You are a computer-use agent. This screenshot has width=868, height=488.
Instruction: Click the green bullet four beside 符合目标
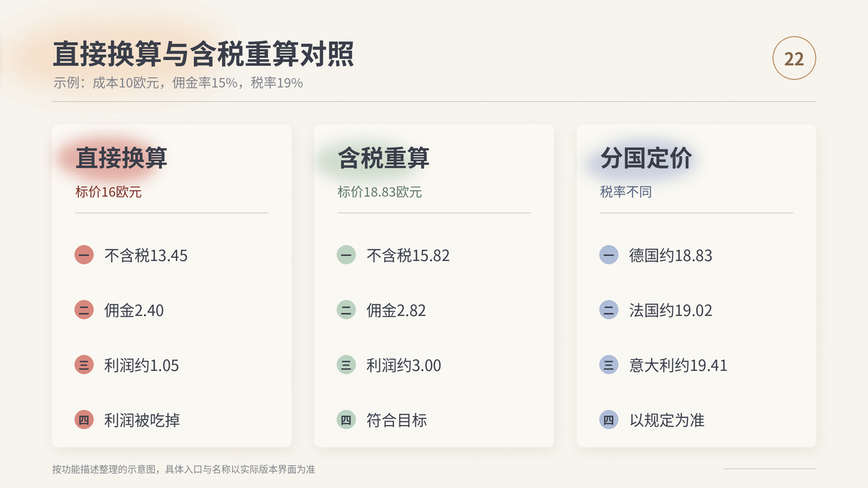346,420
